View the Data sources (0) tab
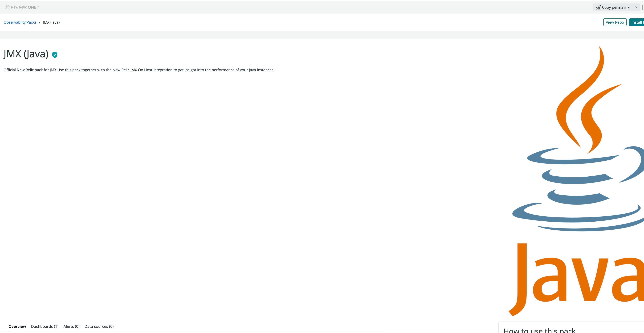Image resolution: width=644 pixels, height=333 pixels. (x=99, y=326)
